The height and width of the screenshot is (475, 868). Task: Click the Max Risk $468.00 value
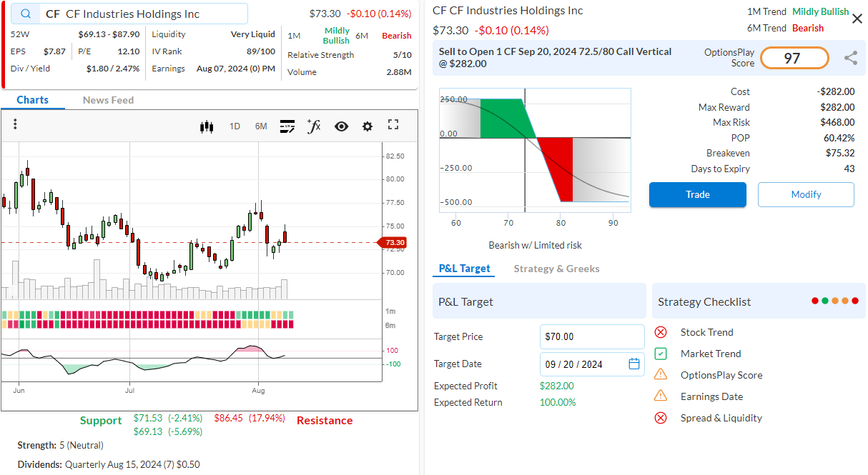point(837,122)
